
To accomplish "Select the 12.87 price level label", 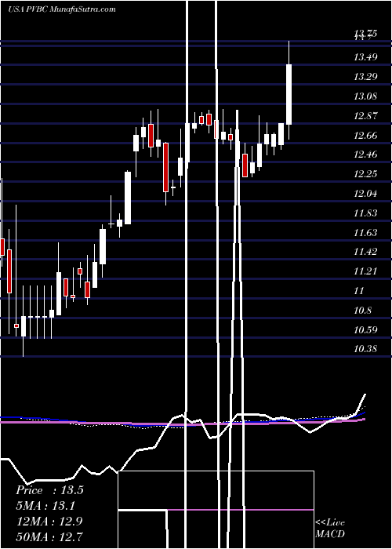I will (366, 115).
